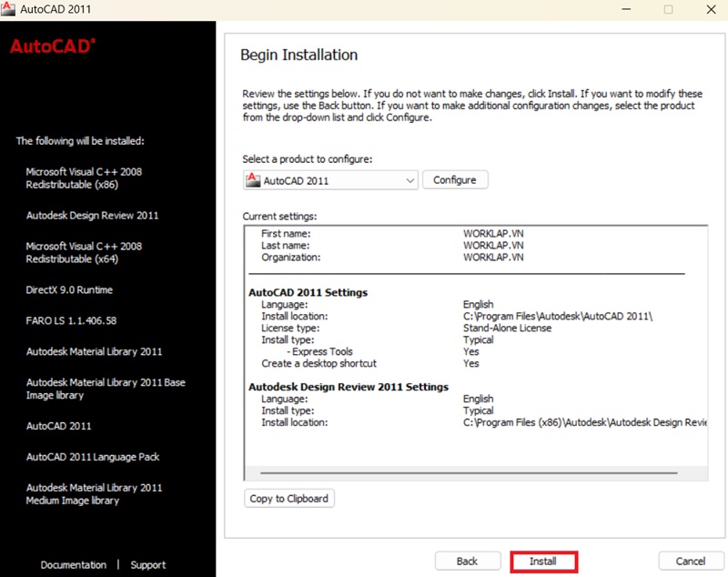Select 'AutoCAD 2011' in the install list
Screen dimensions: 728x577
coord(60,426)
